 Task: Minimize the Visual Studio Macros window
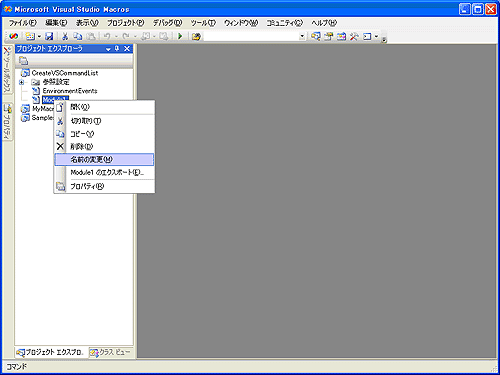click(x=465, y=9)
